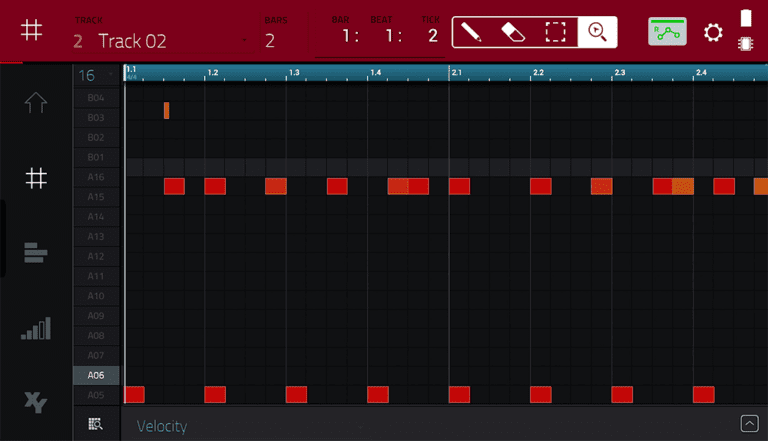Image resolution: width=768 pixels, height=441 pixels.
Task: Select pad row B03 in the pad list
Action: (96, 118)
